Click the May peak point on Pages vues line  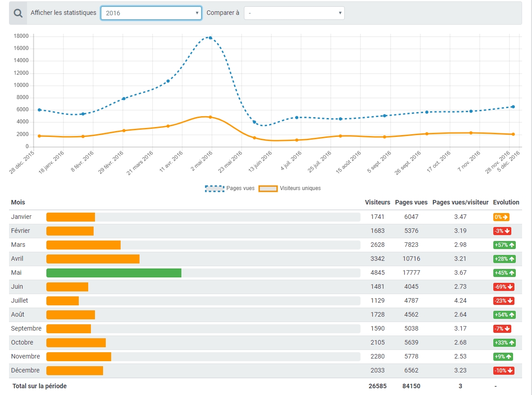pyautogui.click(x=210, y=38)
